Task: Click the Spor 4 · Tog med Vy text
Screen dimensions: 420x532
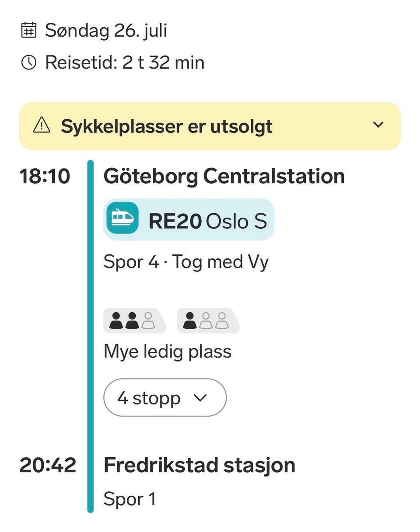Action: click(186, 262)
